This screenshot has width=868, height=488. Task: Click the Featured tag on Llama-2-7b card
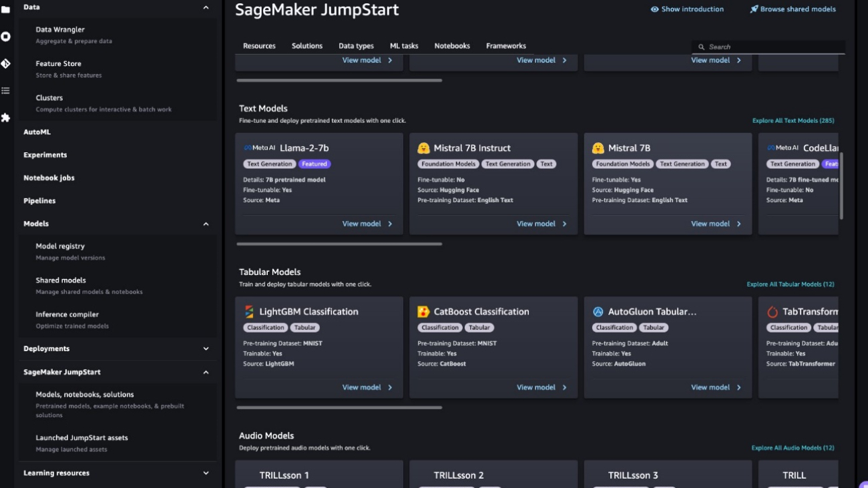314,164
